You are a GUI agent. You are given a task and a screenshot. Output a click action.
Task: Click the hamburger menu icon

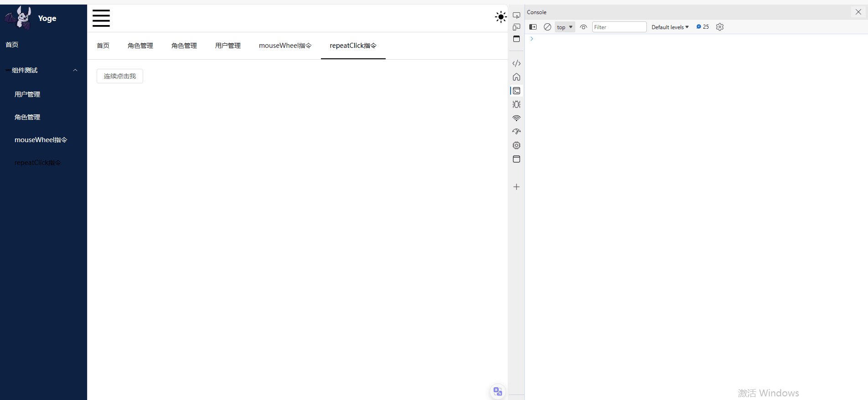pyautogui.click(x=101, y=18)
